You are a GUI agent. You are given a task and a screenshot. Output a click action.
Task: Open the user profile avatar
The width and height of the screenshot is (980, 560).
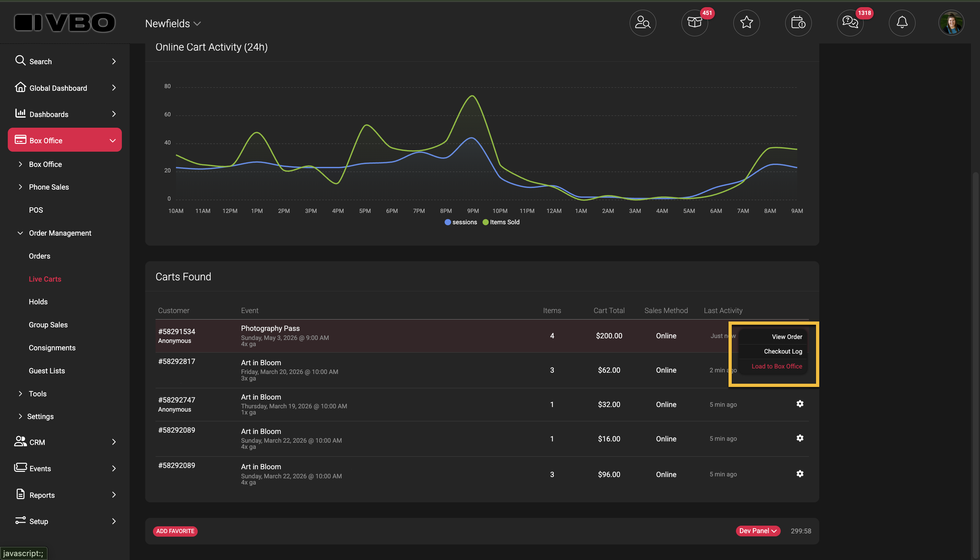951,23
